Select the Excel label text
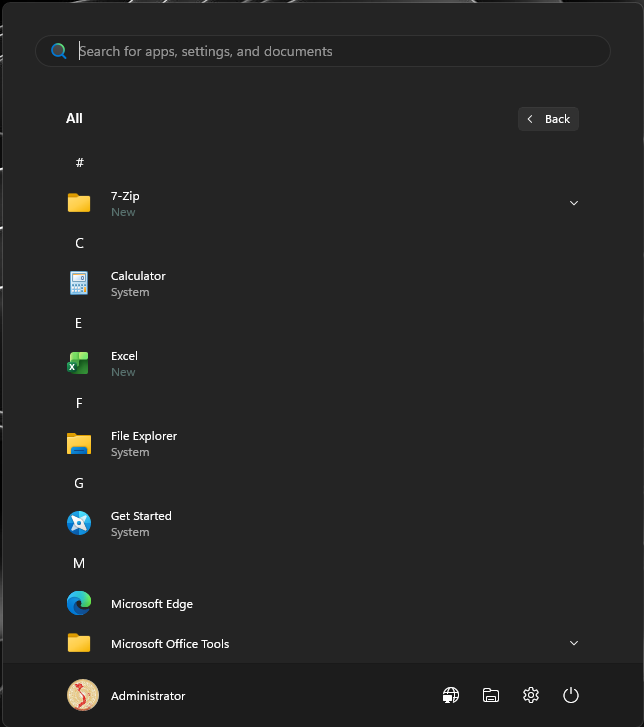The height and width of the screenshot is (727, 644). 124,356
